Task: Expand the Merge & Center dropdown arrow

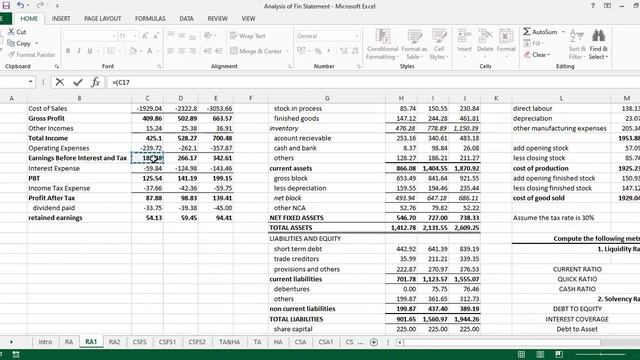Action: (x=287, y=51)
